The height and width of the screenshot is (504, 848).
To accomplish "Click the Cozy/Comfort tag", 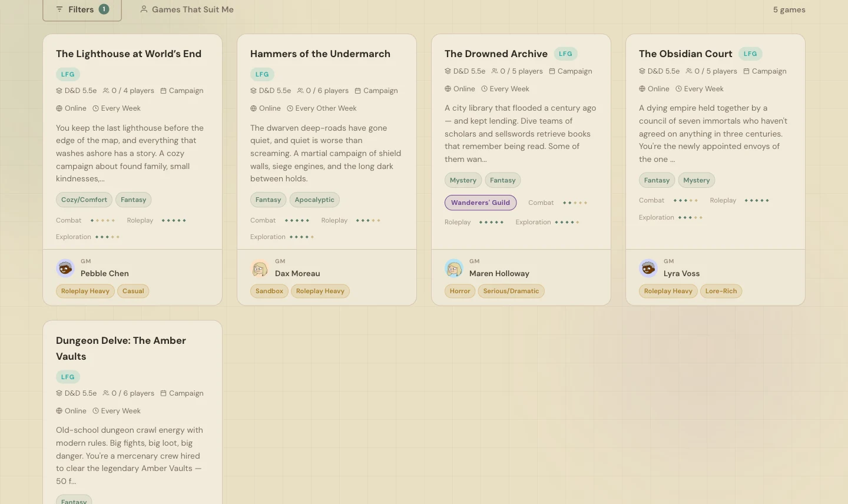I will tap(84, 200).
